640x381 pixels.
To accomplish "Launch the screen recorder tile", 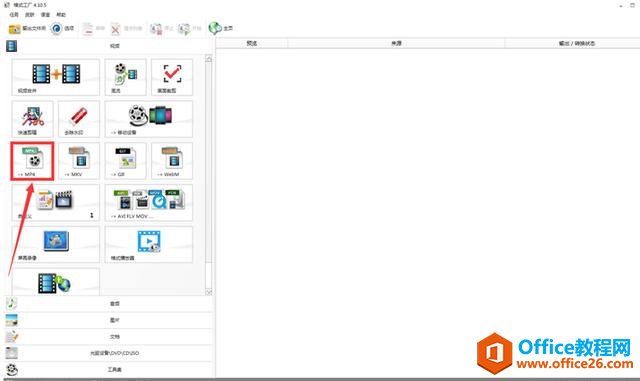I will point(56,244).
